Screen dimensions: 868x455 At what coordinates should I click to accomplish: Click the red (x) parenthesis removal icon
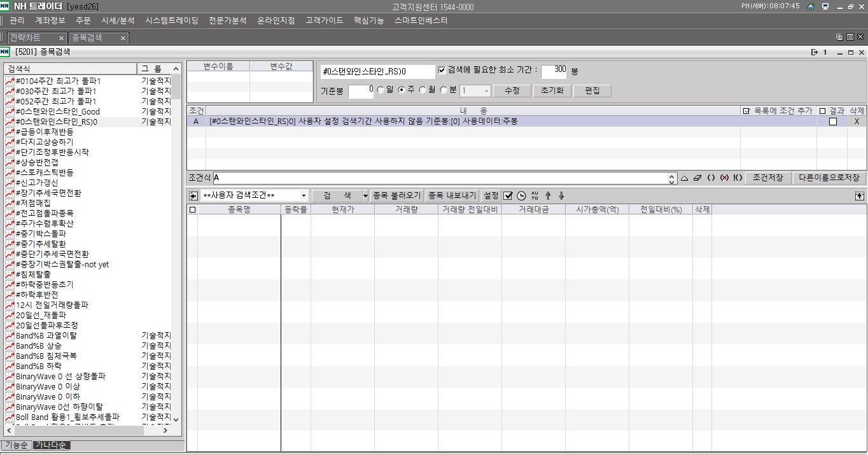[724, 178]
